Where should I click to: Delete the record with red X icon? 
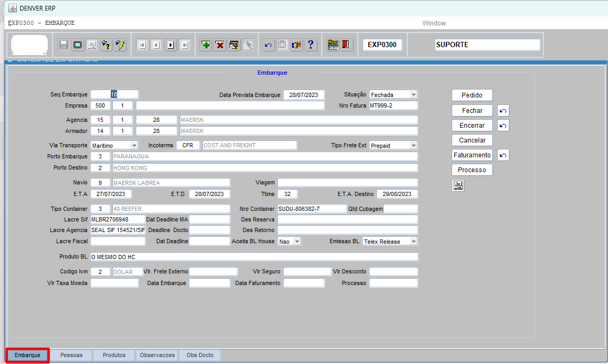[220, 45]
